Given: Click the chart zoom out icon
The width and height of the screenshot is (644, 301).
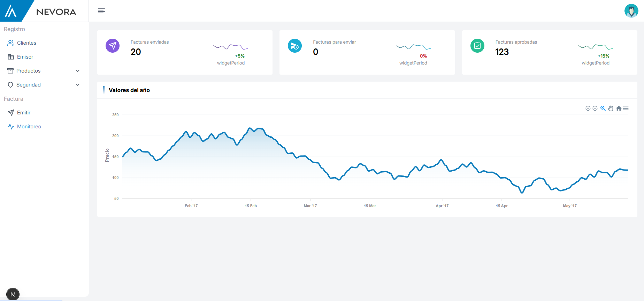Looking at the screenshot, I should (595, 108).
